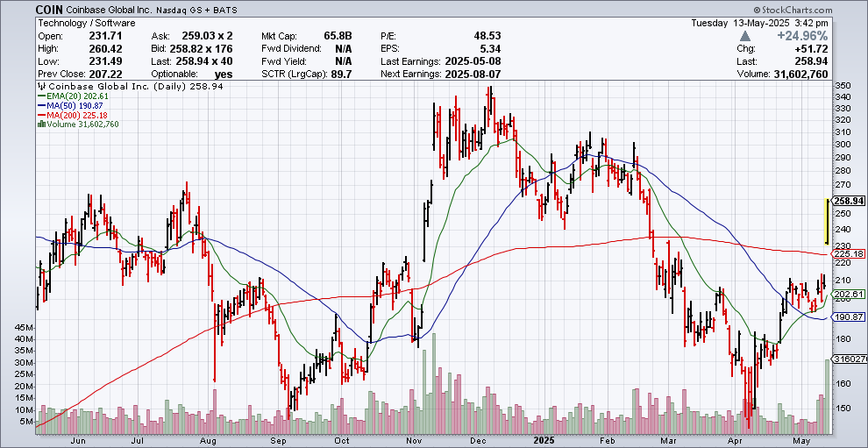Select Last Earnings date 2025-05-08
868x448 pixels.
[472, 61]
